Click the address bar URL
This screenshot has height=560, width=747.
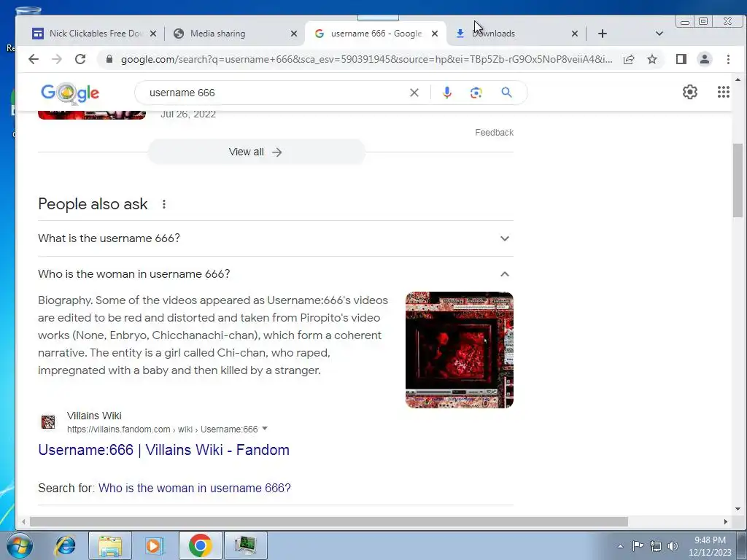pos(366,59)
